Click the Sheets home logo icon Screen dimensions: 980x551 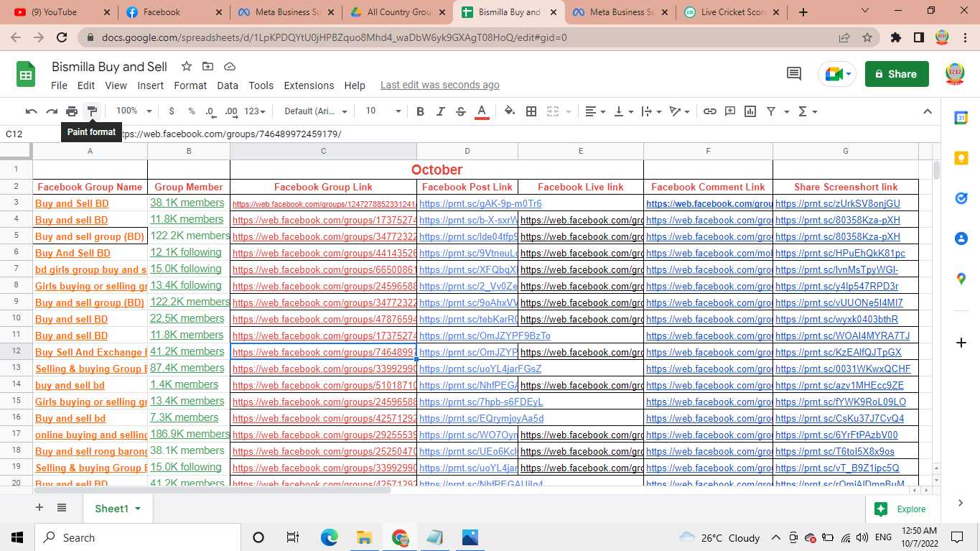coord(26,74)
